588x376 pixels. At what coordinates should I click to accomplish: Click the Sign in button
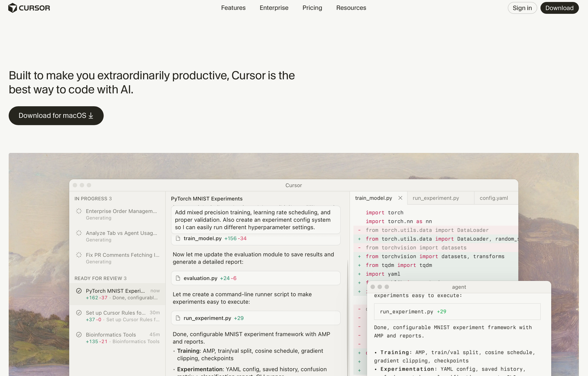pyautogui.click(x=522, y=8)
